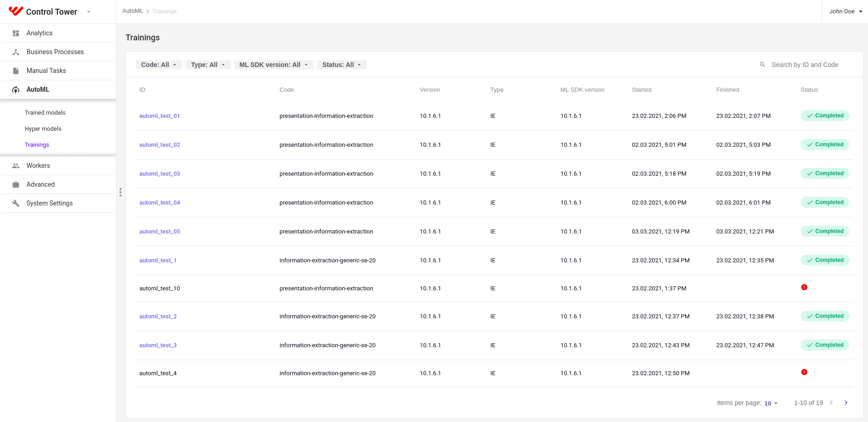Viewport: 868px width, 422px height.
Task: Click the Workers people icon
Action: tap(16, 166)
